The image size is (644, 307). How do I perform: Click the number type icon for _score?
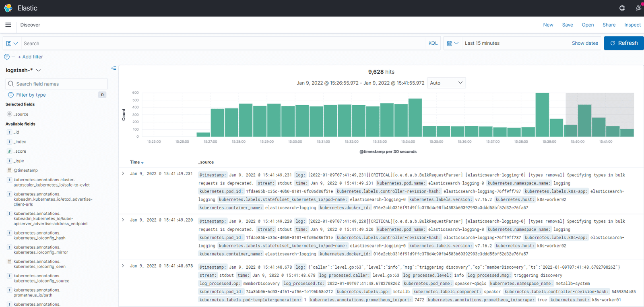pos(9,151)
